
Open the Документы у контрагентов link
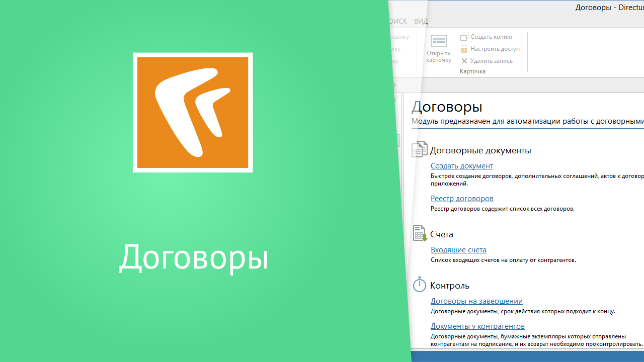(x=477, y=326)
